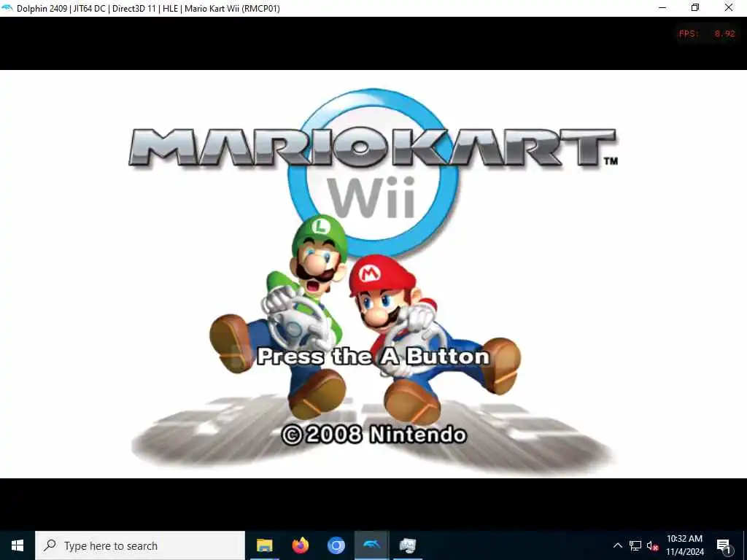Open the network status tray icon
This screenshot has height=560, width=747.
635,545
